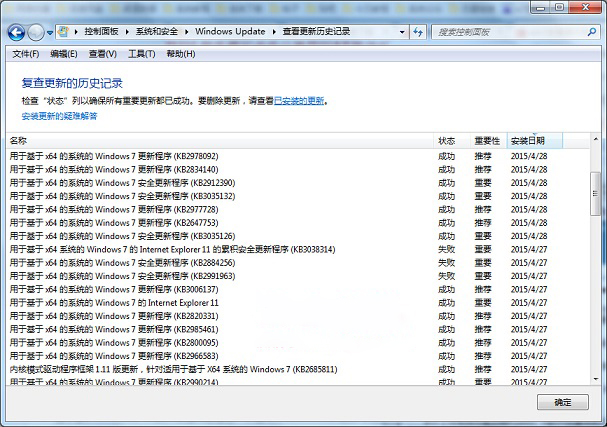Select failed security update KB2884256
The height and width of the screenshot is (427, 607).
pyautogui.click(x=298, y=263)
